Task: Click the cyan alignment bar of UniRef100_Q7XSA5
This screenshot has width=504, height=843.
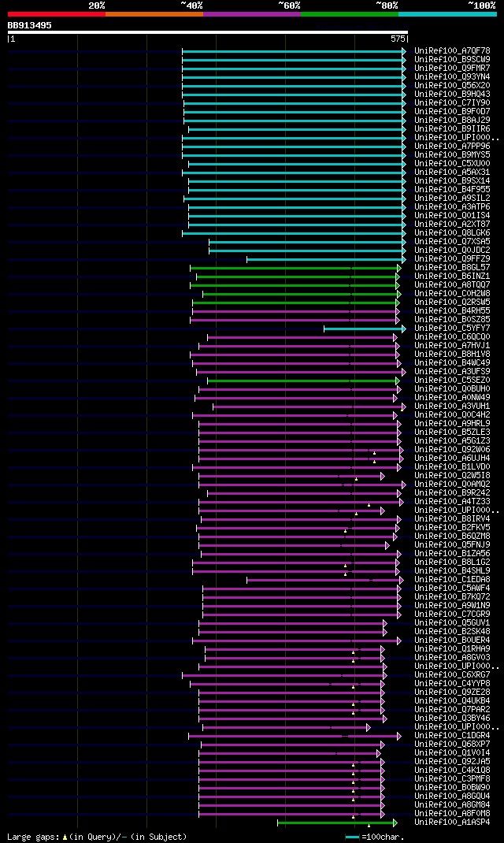Action: 307,242
